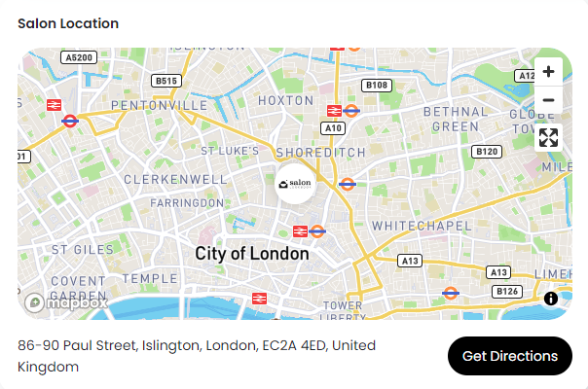Click the A5200 road shield
The height and width of the screenshot is (389, 588).
pos(78,58)
